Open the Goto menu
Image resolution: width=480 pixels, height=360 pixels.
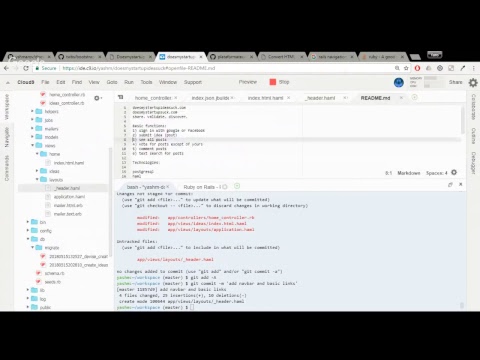pyautogui.click(x=112, y=82)
